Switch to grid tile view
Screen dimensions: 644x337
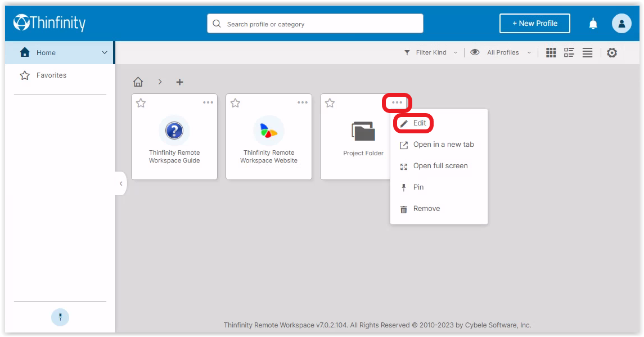click(551, 53)
